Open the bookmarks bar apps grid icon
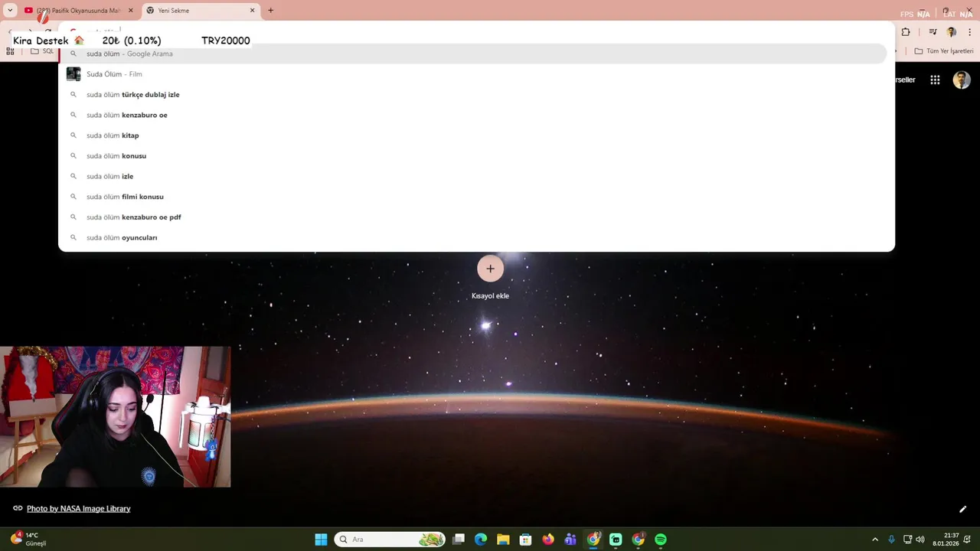 10,51
